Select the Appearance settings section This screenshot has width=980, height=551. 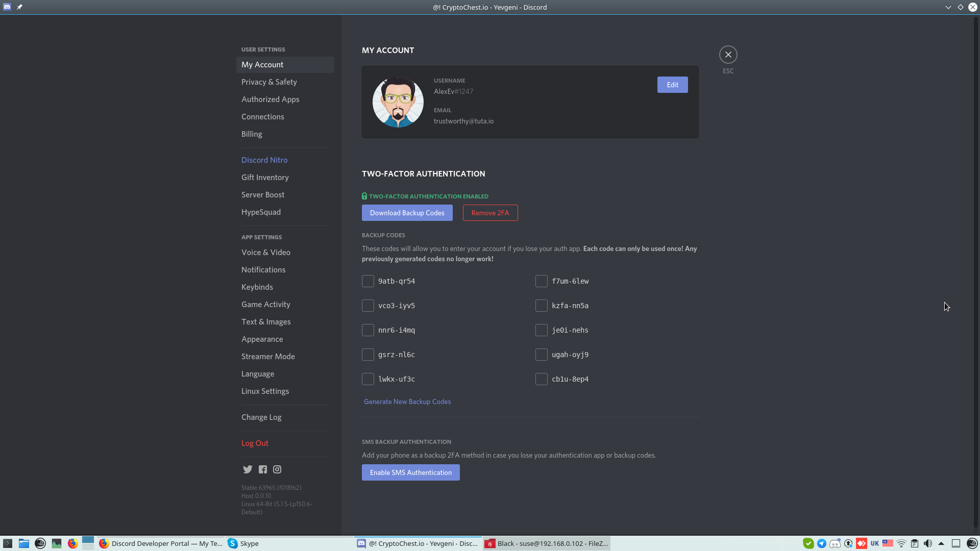click(262, 339)
